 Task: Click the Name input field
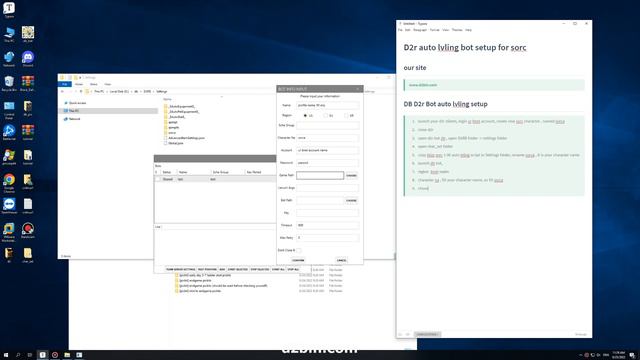(x=328, y=105)
